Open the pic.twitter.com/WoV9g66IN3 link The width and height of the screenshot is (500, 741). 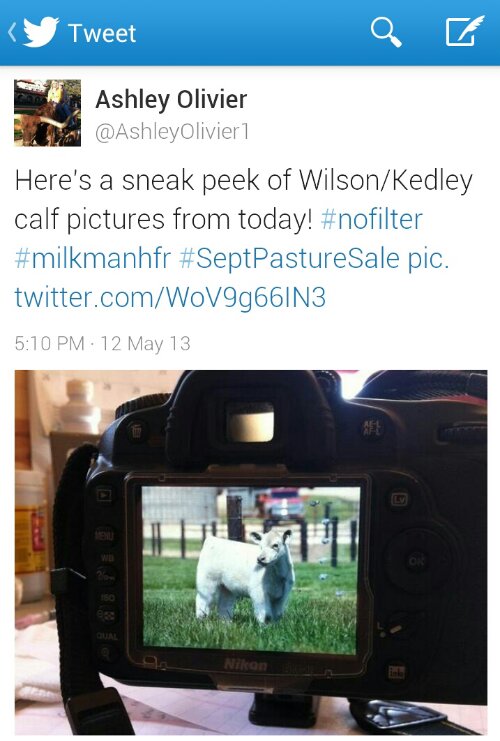click(232, 278)
